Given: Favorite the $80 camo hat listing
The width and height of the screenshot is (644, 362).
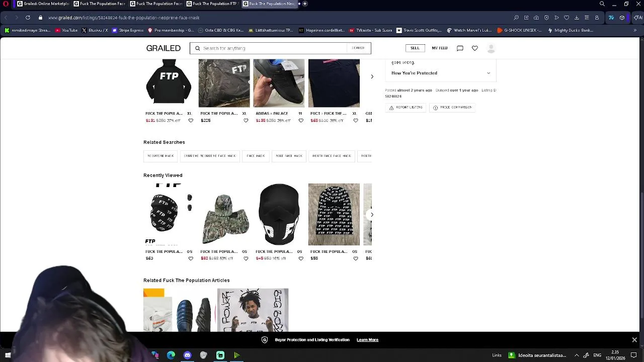Looking at the screenshot, I should pyautogui.click(x=246, y=258).
